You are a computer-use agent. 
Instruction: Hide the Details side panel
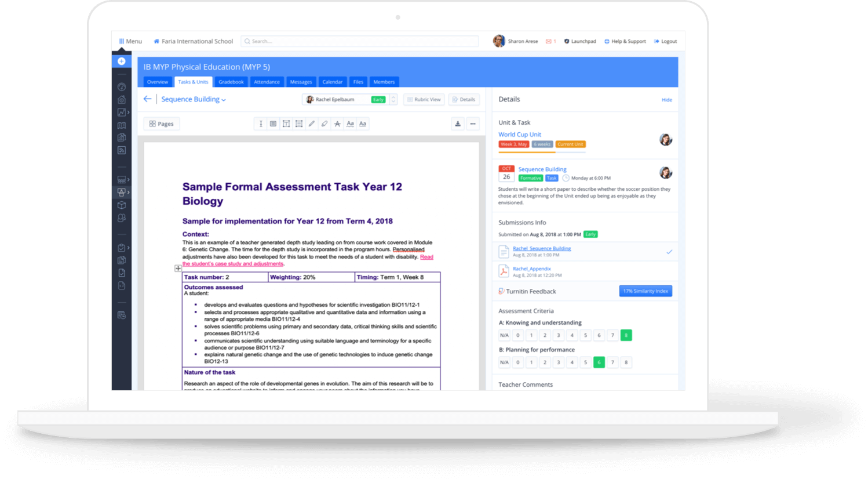click(x=667, y=100)
